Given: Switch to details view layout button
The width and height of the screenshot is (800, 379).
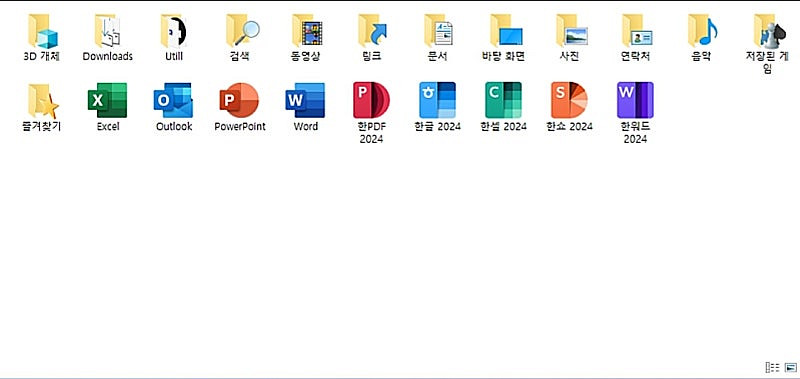Looking at the screenshot, I should [x=772, y=367].
